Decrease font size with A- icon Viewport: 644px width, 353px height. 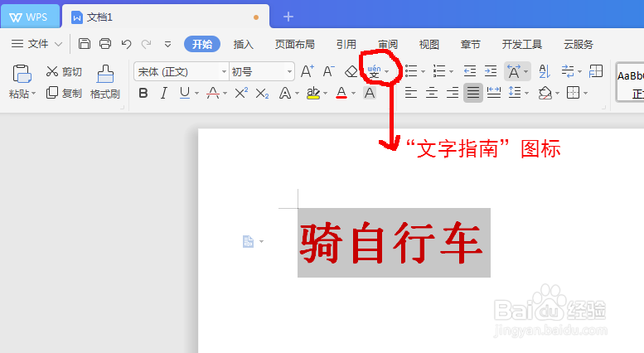pos(328,71)
